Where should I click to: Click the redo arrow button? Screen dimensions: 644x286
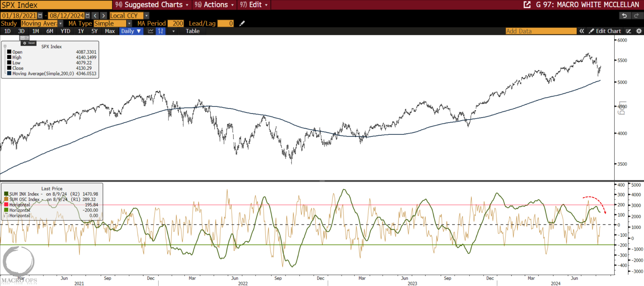636,15
